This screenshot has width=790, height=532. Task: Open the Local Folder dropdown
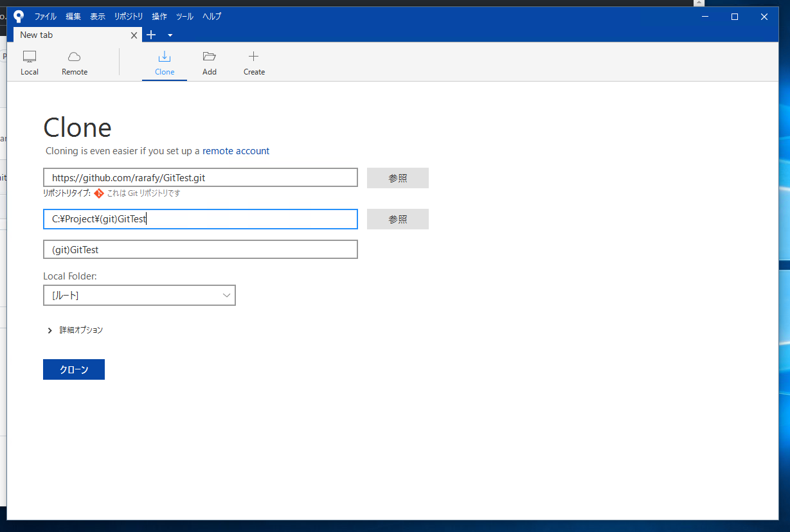pyautogui.click(x=139, y=295)
